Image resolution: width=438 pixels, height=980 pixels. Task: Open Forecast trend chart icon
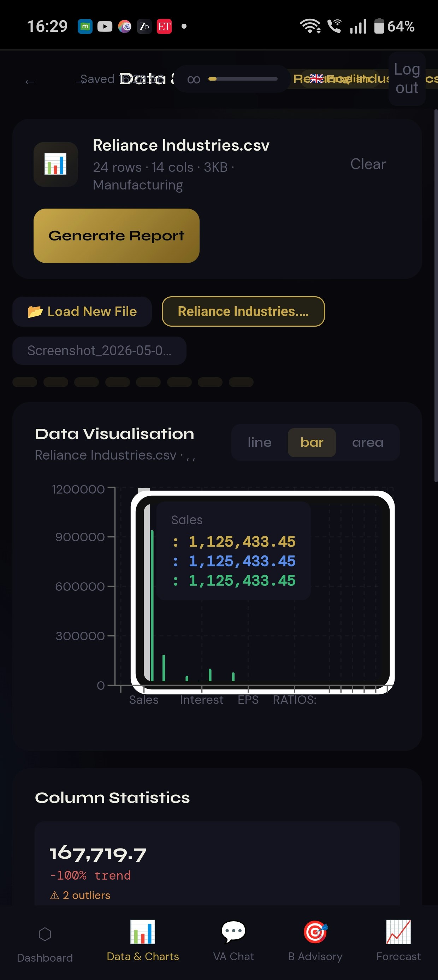click(398, 932)
